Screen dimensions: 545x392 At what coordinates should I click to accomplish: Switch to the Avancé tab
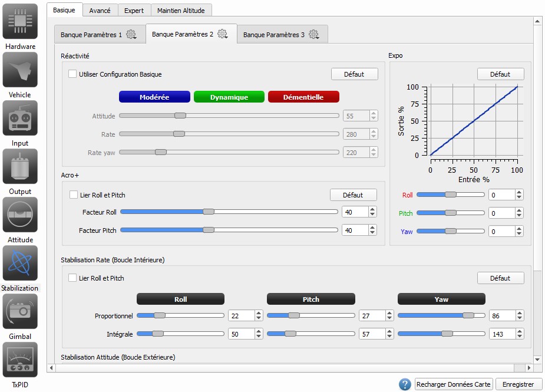tap(100, 11)
